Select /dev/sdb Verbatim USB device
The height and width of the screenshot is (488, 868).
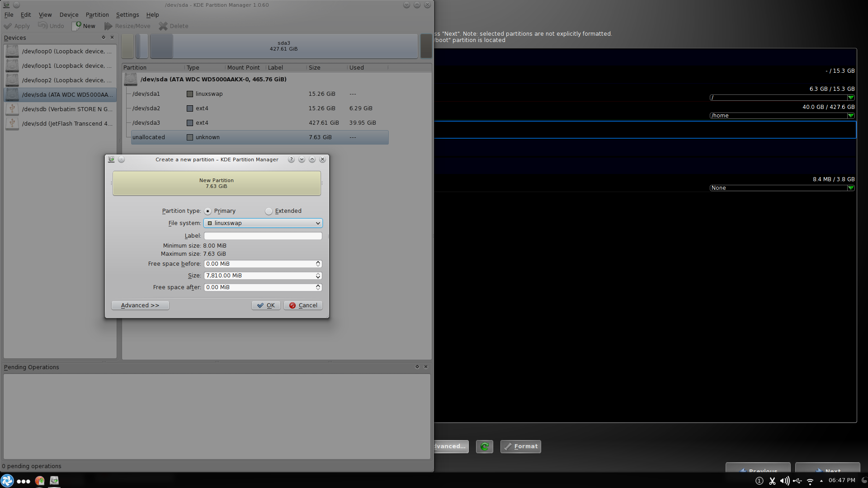60,109
